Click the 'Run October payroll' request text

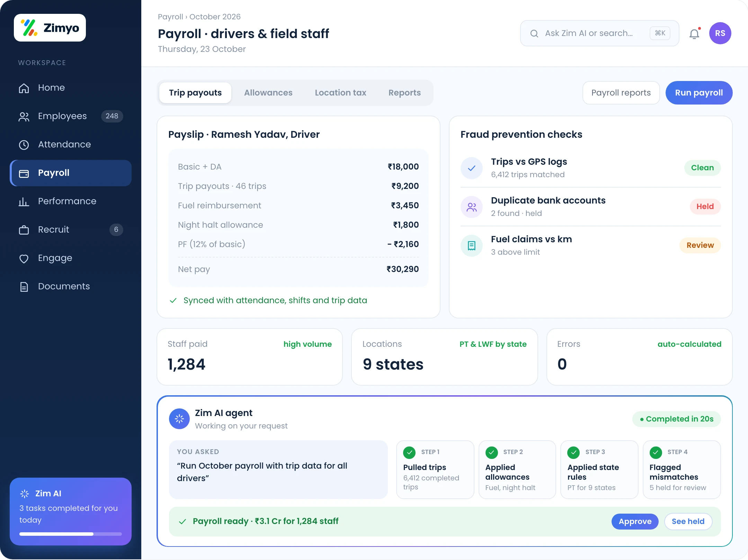(x=262, y=472)
